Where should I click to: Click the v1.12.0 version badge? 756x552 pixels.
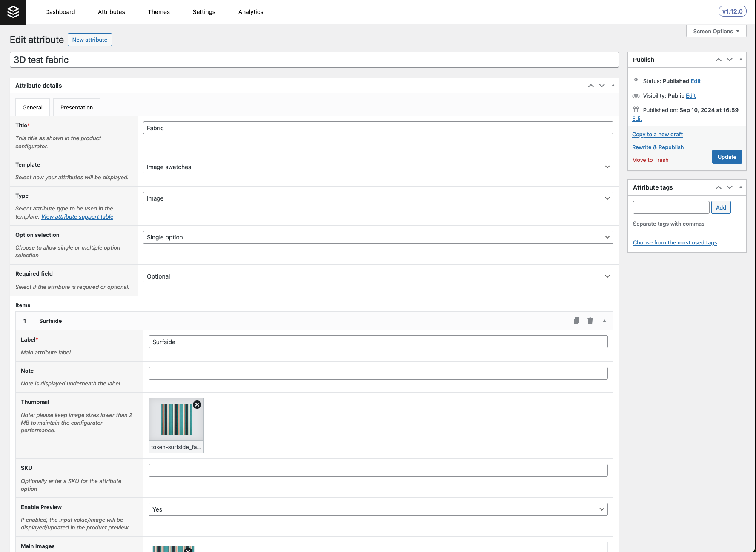pyautogui.click(x=733, y=11)
